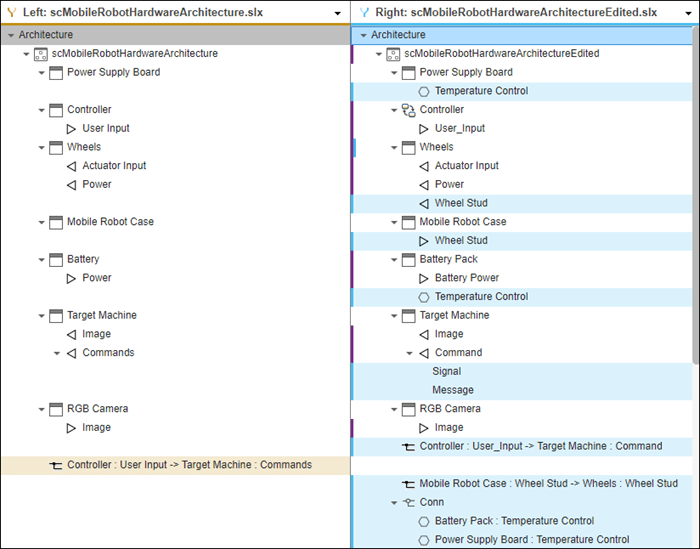Collapse the Conn node in right pane
Screen dimensions: 700x549
[x=394, y=503]
